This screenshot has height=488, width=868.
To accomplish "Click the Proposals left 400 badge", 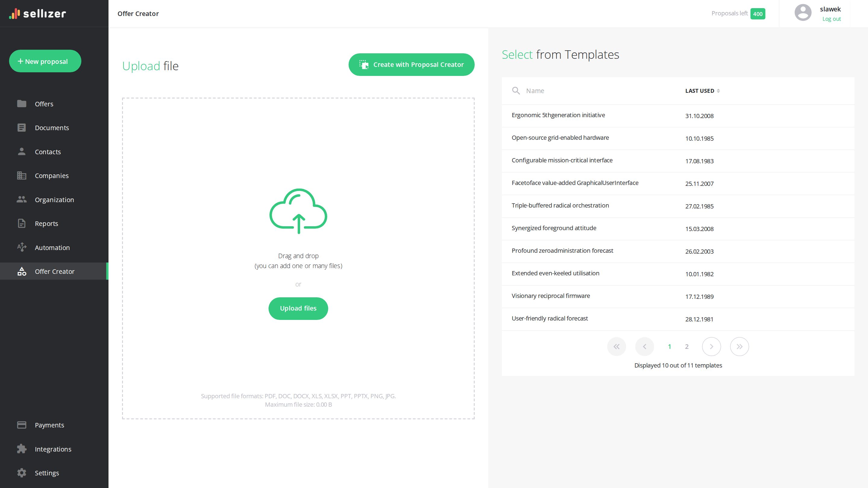I will (757, 14).
